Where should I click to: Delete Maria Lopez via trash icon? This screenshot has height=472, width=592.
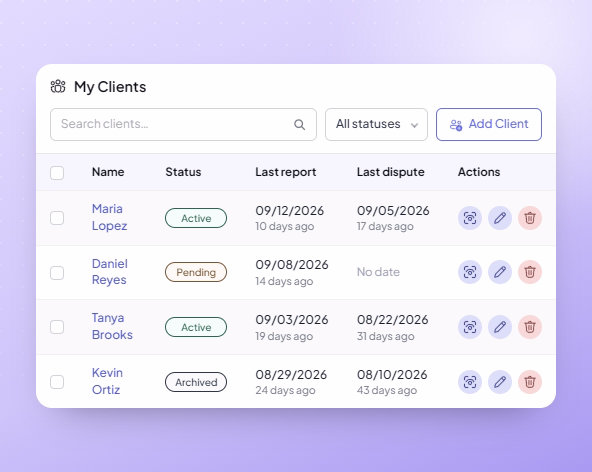[530, 218]
